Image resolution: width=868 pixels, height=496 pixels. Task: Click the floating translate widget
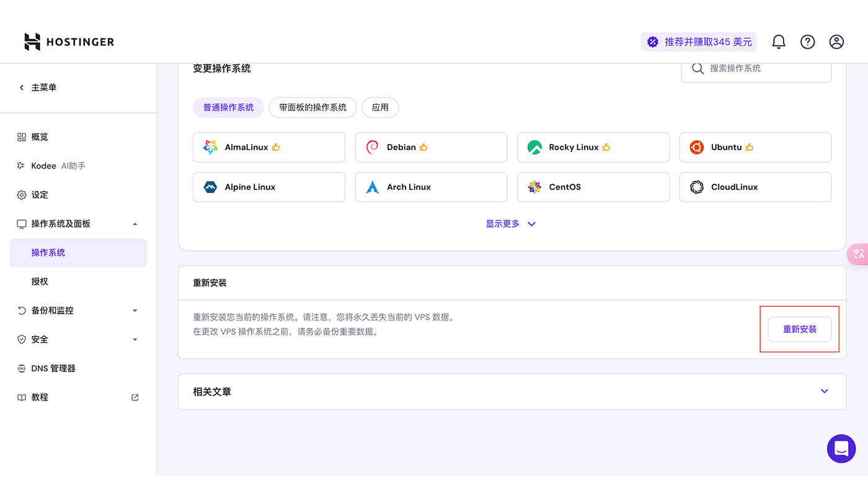click(858, 254)
